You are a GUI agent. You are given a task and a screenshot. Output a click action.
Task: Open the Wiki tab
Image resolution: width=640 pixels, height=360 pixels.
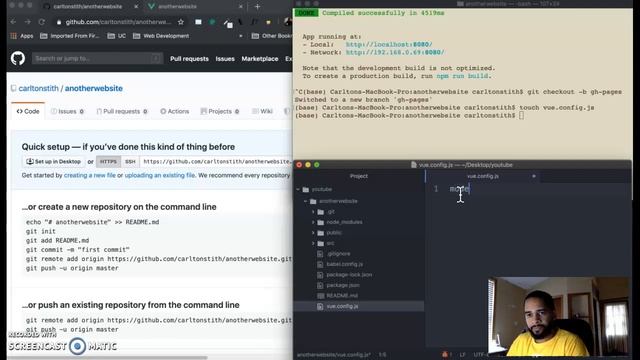262,111
